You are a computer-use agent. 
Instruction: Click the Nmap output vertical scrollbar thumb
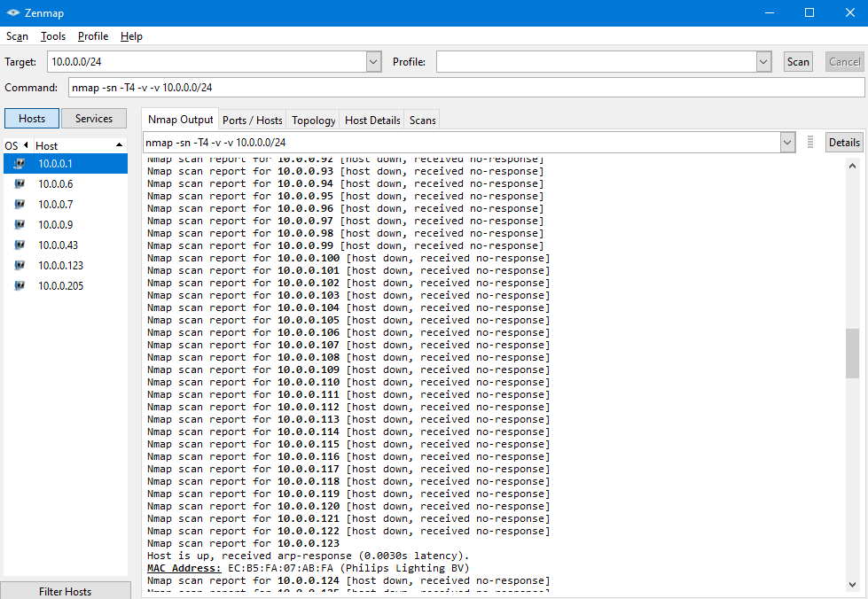point(852,353)
